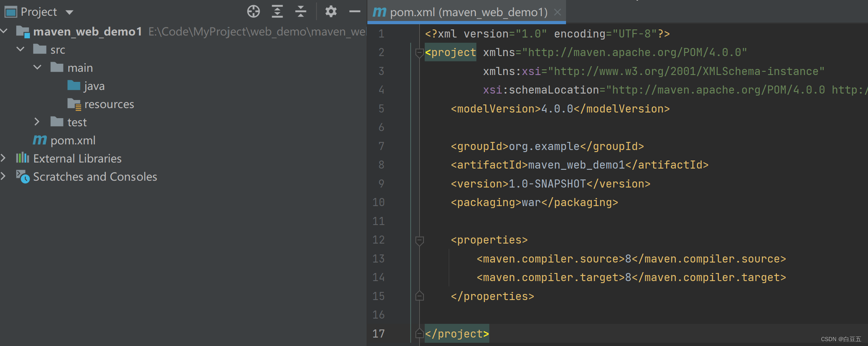Click the Collapse All toolbar icon
Viewport: 868px width, 346px height.
coord(300,12)
